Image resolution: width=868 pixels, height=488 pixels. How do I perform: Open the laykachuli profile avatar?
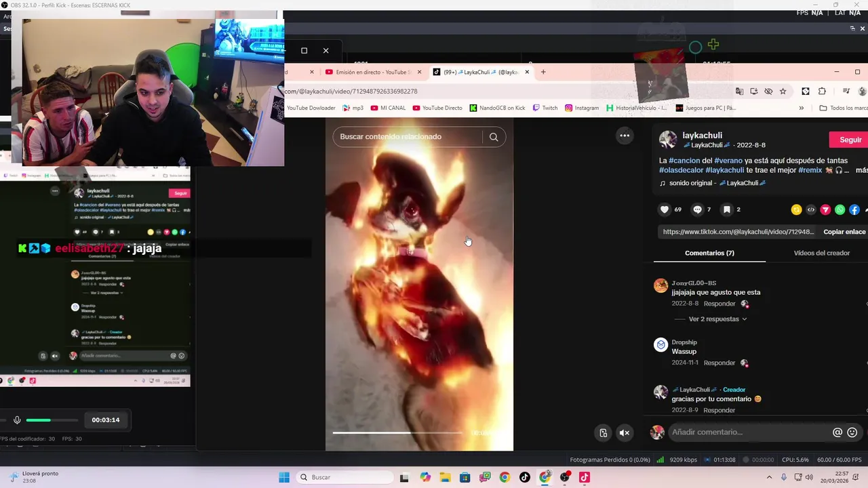668,140
